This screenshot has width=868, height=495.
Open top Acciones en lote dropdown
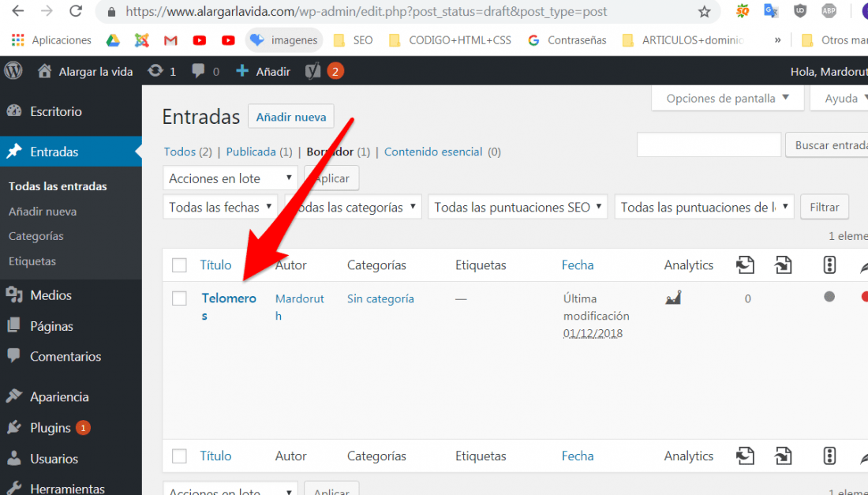230,178
